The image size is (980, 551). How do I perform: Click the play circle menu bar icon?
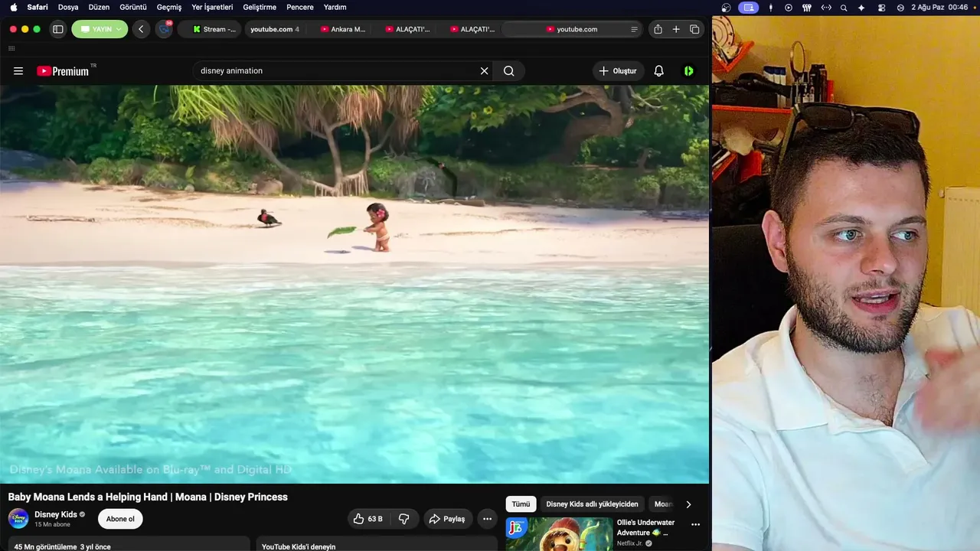click(789, 8)
